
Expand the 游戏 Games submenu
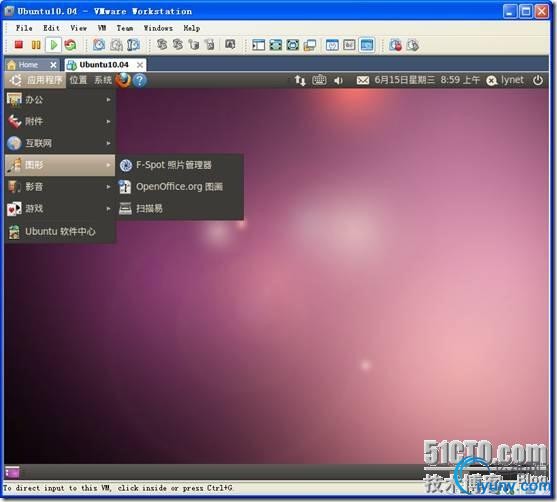60,209
